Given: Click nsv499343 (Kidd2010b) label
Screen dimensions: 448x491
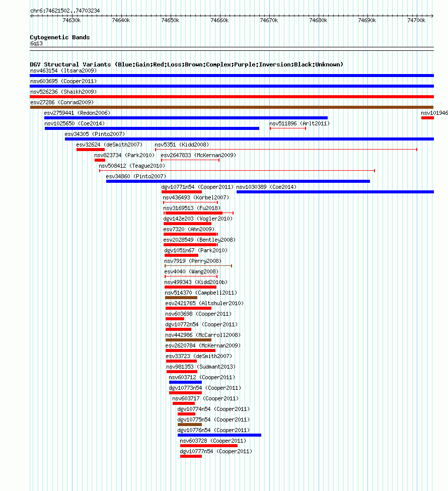Looking at the screenshot, I should pos(196,283).
